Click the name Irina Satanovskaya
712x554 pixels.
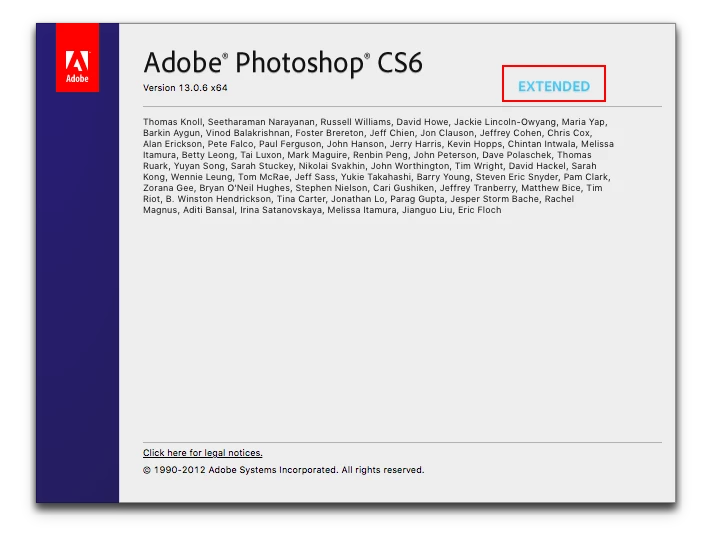coord(281,210)
